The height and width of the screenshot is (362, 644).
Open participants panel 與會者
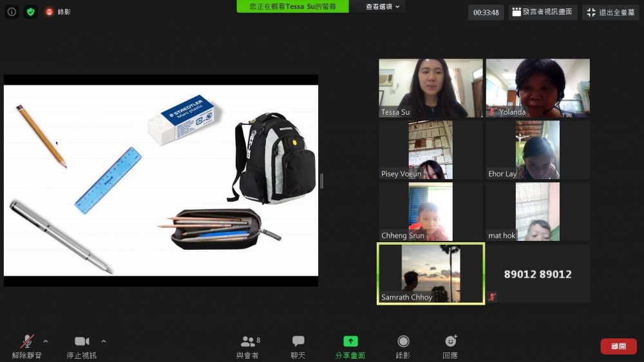click(248, 347)
